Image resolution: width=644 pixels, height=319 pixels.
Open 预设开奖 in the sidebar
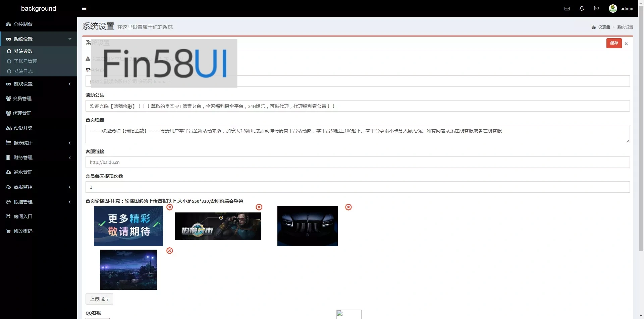22,128
